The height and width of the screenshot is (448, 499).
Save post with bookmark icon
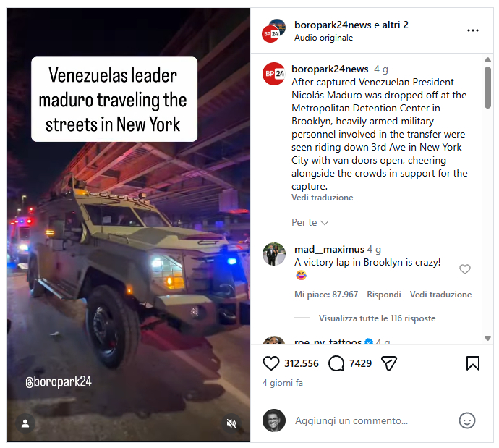[473, 363]
